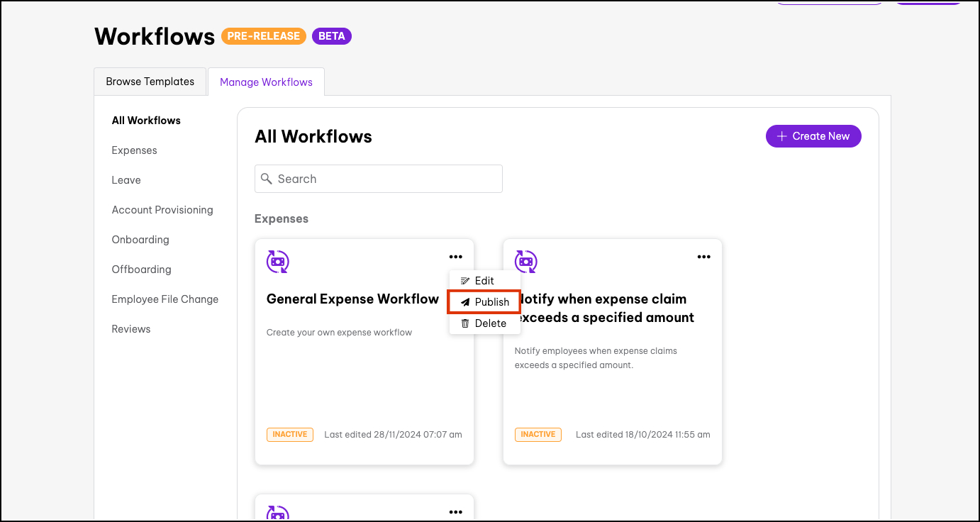Viewport: 980px width, 522px height.
Task: Click the expense icon on the bottom partial card
Action: pyautogui.click(x=277, y=513)
